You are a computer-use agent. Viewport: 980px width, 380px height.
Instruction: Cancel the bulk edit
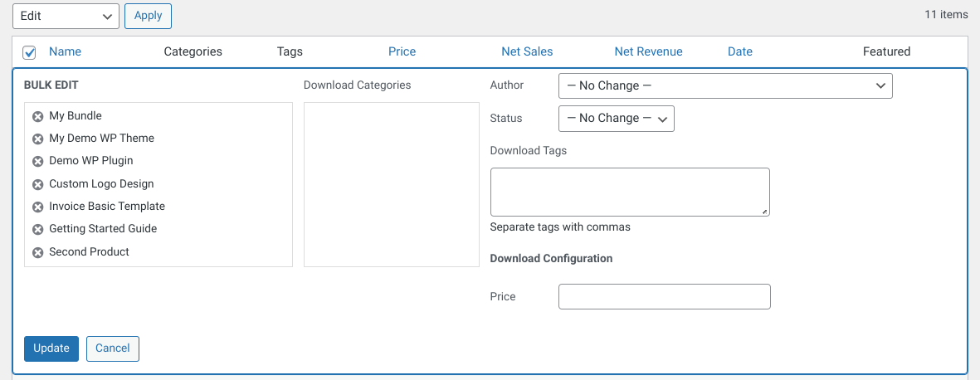pos(113,348)
